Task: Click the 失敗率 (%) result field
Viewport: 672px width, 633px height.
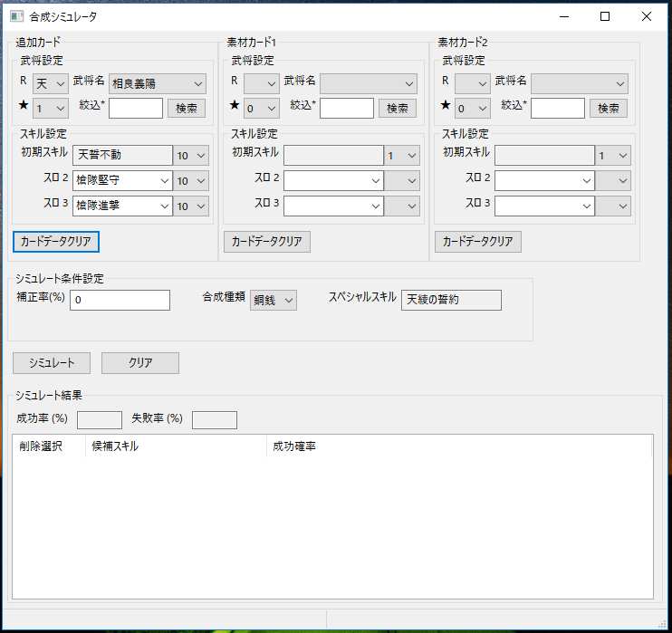Action: pyautogui.click(x=215, y=420)
